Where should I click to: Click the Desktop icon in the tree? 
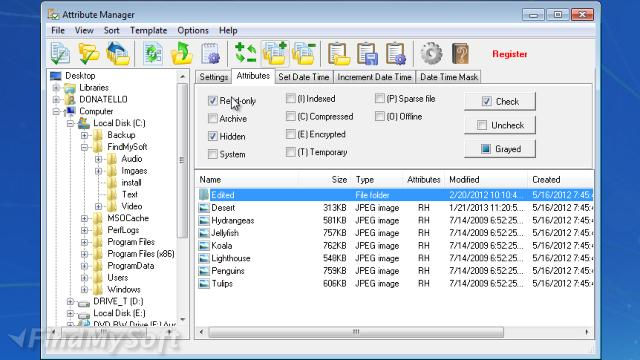[56, 76]
